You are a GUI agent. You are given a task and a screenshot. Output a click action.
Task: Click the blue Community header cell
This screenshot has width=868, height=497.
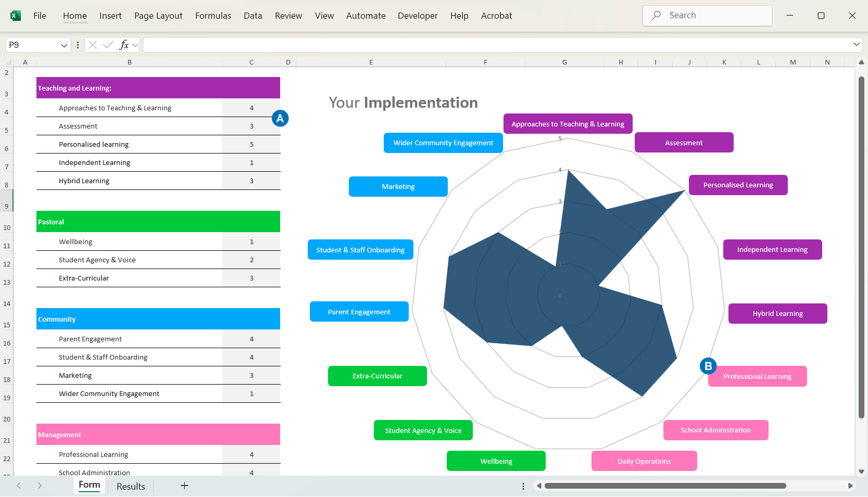click(x=158, y=319)
